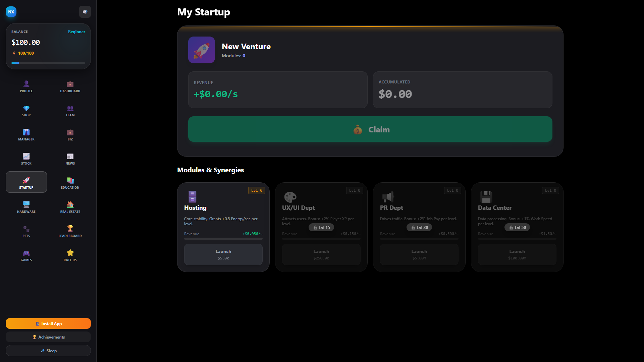Select the Shop icon in the sidebar

point(26,111)
